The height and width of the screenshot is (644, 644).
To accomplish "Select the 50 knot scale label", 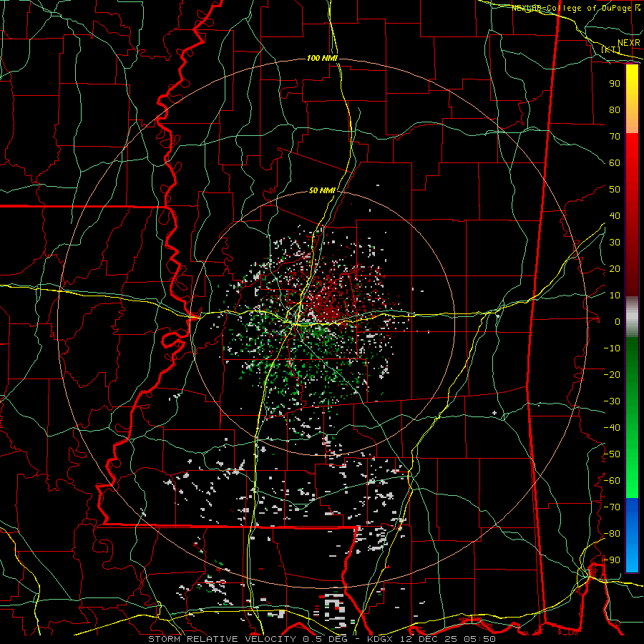I will [615, 190].
